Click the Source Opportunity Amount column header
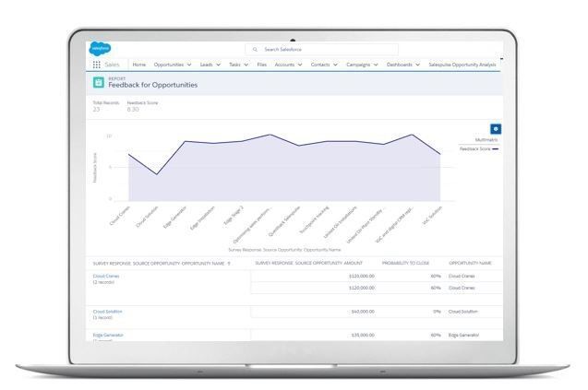 [x=308, y=264]
